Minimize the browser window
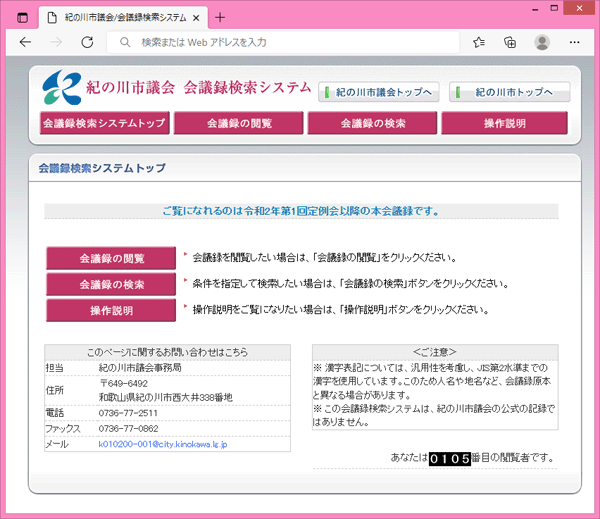 click(535, 8)
